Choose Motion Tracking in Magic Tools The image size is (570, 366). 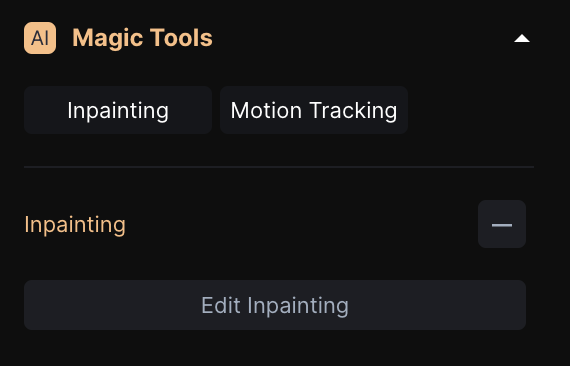pyautogui.click(x=314, y=110)
